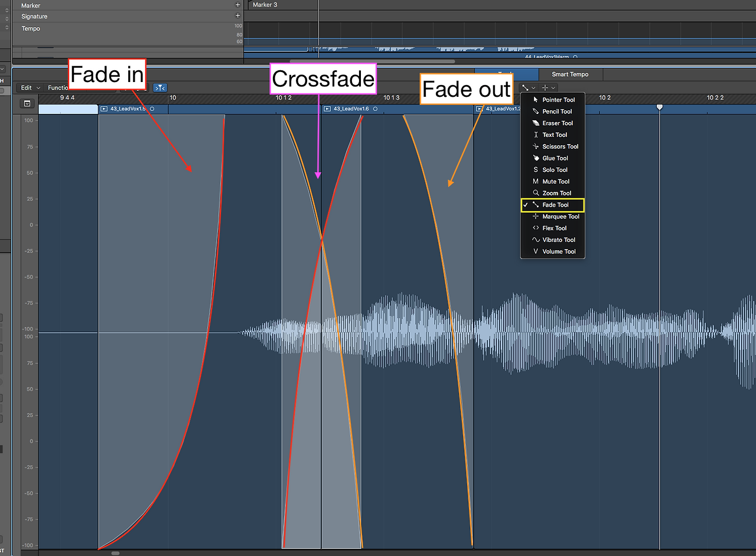Select the Glue Tool menu entry
Image resolution: width=756 pixels, height=556 pixels.
tap(553, 158)
